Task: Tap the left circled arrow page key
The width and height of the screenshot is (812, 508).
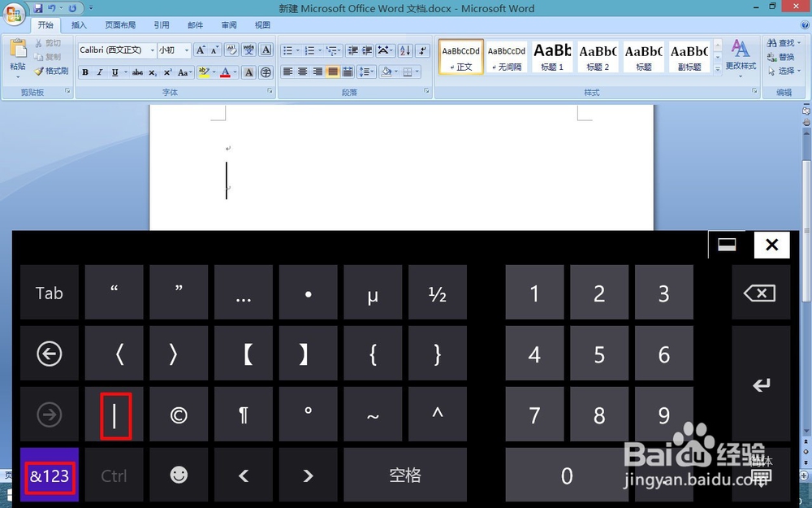Action: pyautogui.click(x=50, y=354)
